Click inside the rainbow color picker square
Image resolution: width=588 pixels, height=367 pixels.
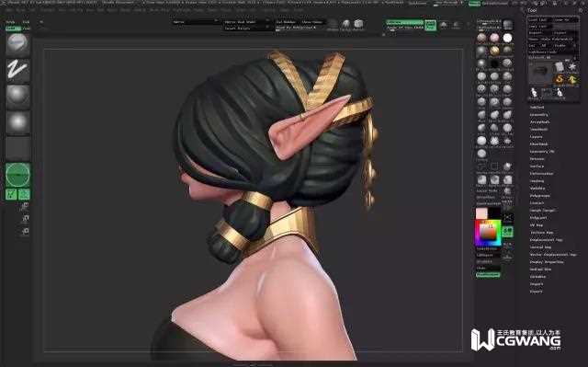pyautogui.click(x=488, y=233)
